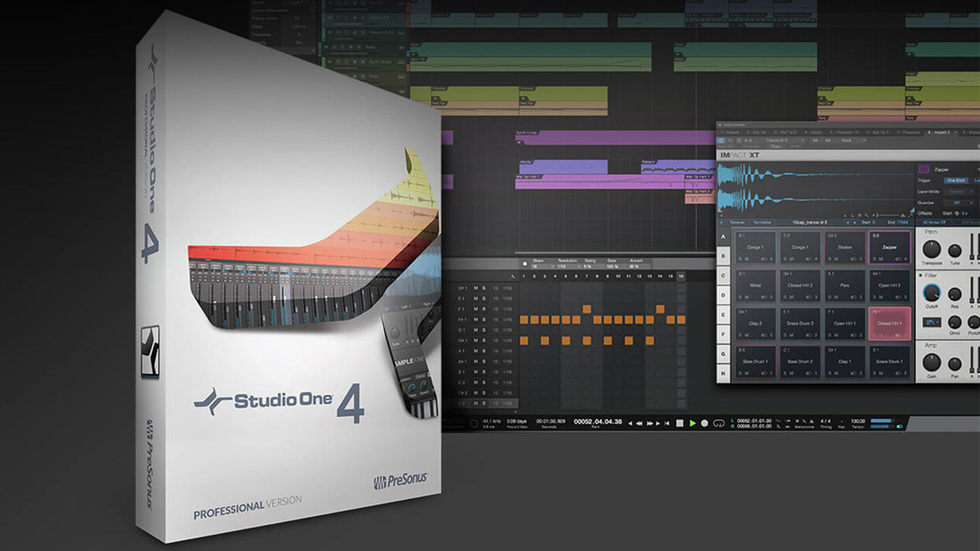Screen dimensions: 980x551
Task: Trigger the Zapper drum pad
Action: (889, 247)
